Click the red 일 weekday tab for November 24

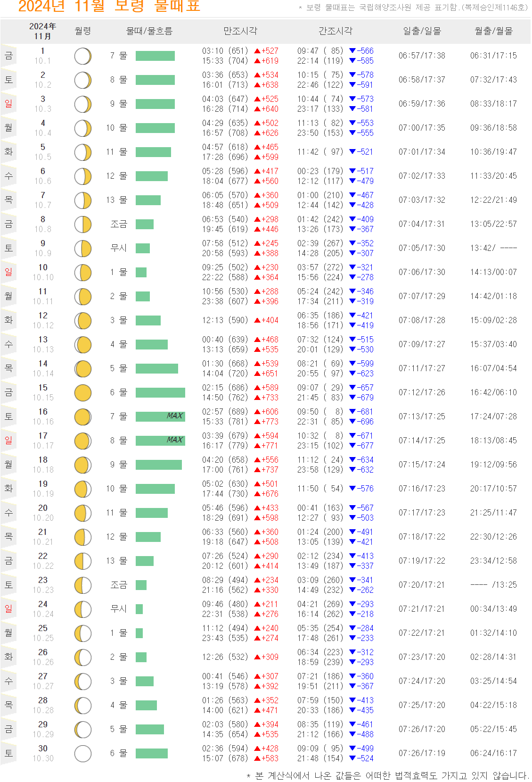pyautogui.click(x=8, y=609)
